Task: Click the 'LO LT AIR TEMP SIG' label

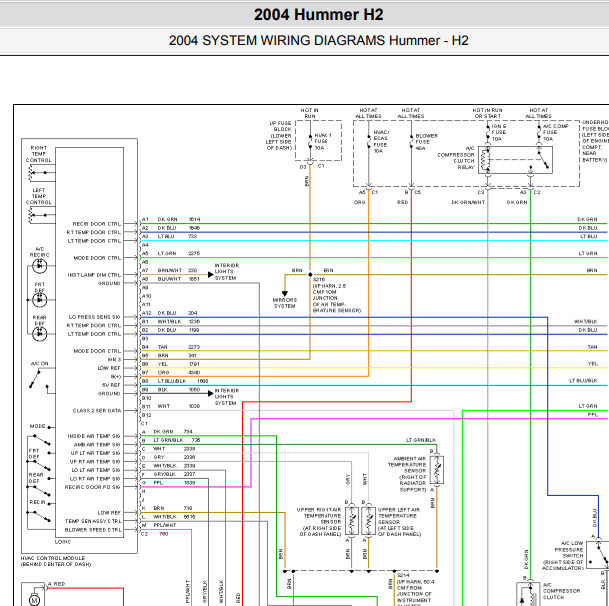Action: (96, 470)
